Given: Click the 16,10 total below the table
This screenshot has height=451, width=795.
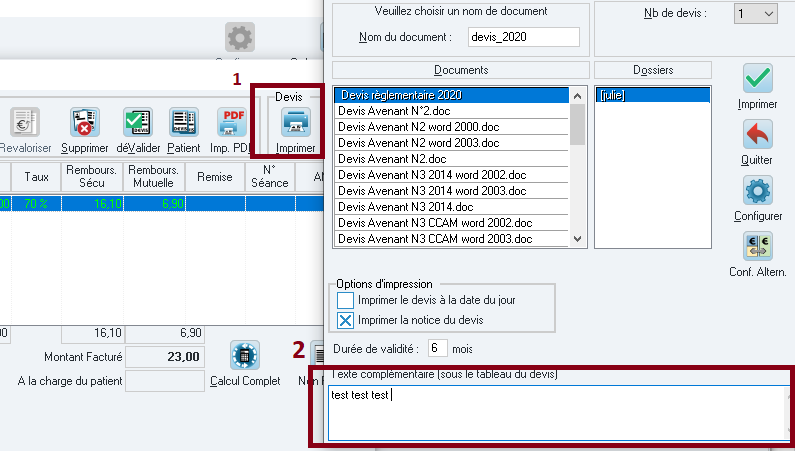Looking at the screenshot, I should click(92, 333).
